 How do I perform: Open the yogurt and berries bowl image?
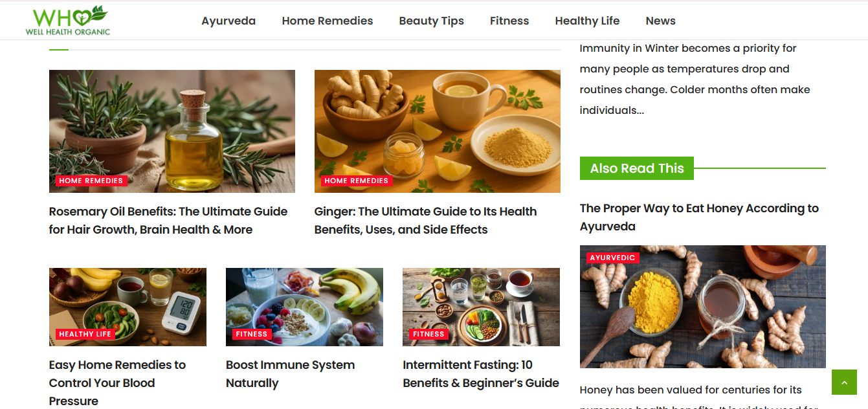point(304,307)
